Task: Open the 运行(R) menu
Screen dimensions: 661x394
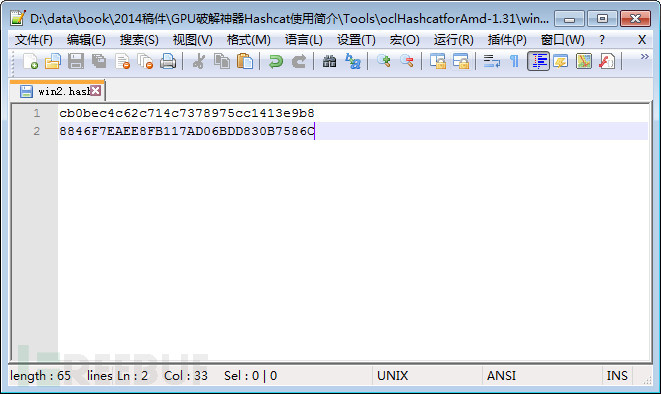Action: pos(454,40)
